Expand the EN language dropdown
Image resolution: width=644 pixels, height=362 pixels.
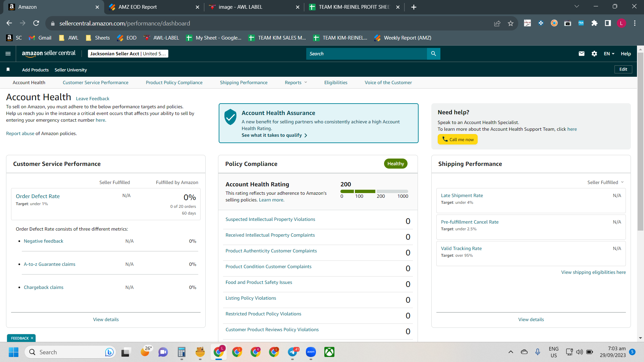point(609,54)
